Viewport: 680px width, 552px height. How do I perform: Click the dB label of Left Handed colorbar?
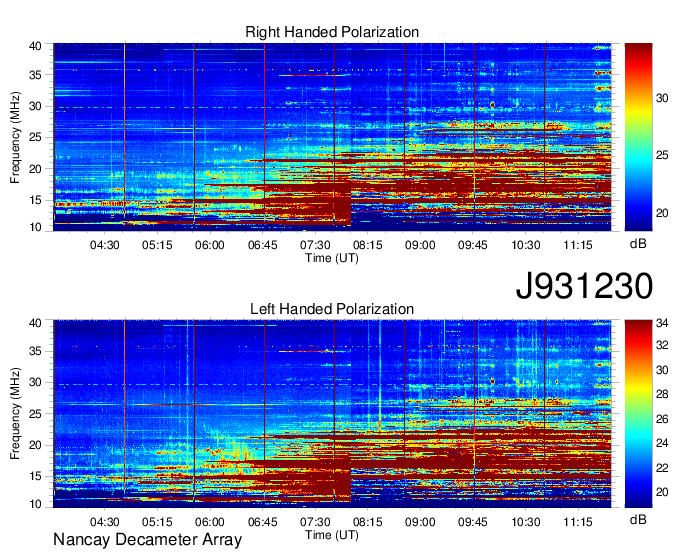638,519
